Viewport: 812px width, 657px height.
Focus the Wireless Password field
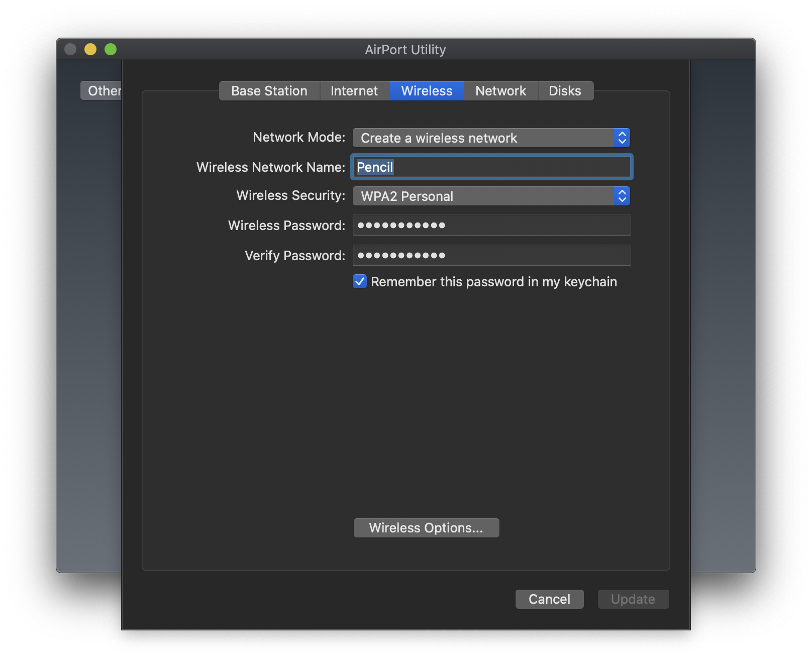(x=491, y=225)
